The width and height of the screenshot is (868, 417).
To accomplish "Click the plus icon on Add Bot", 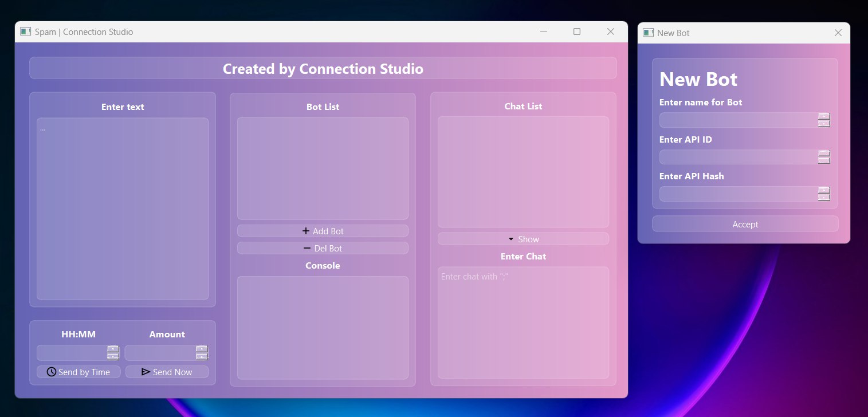I will coord(306,231).
